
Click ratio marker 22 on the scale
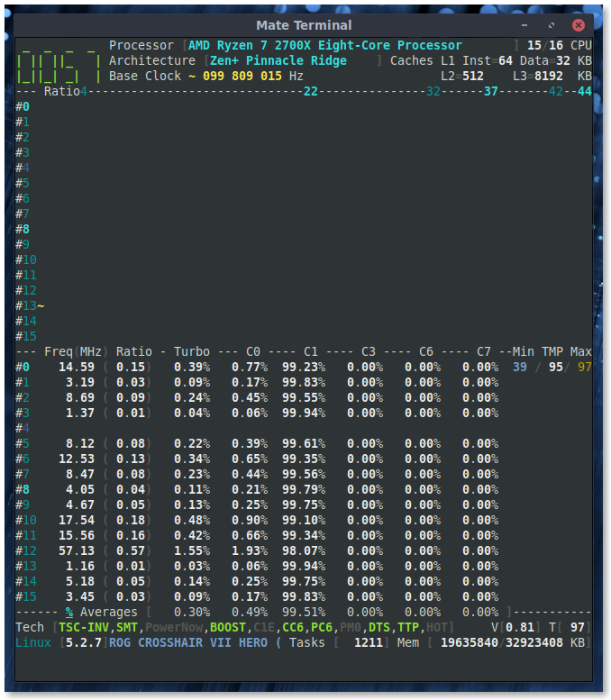point(311,92)
